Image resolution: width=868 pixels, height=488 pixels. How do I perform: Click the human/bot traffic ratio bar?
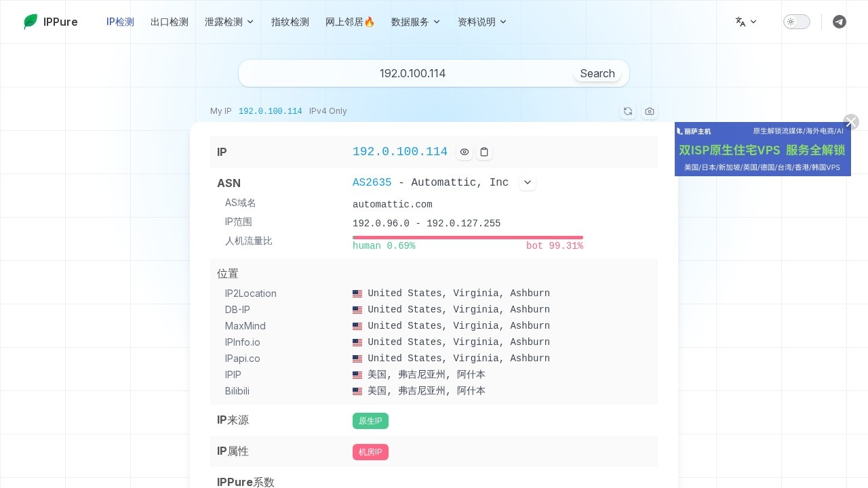(468, 238)
